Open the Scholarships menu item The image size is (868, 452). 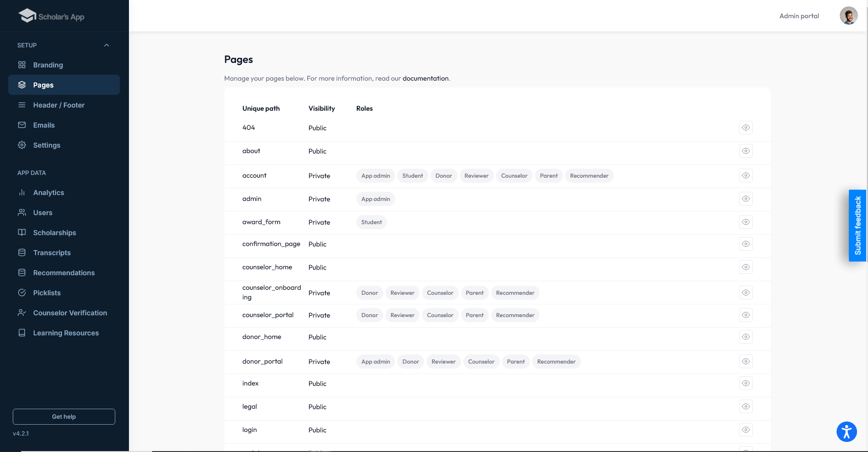click(64, 232)
